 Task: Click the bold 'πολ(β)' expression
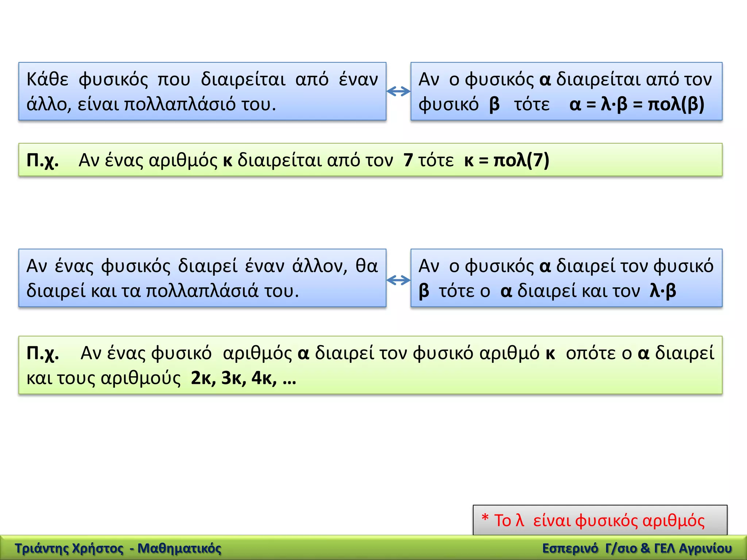[x=676, y=104]
